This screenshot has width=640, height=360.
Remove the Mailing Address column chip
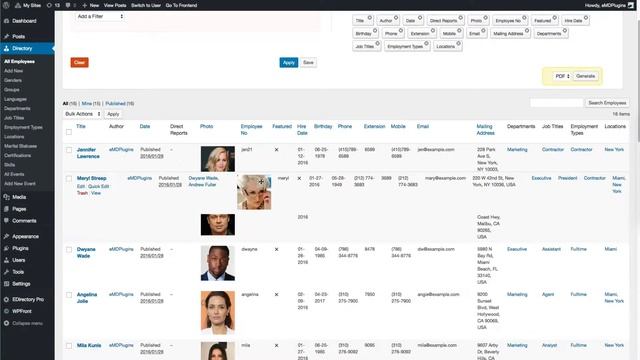pyautogui.click(x=527, y=31)
